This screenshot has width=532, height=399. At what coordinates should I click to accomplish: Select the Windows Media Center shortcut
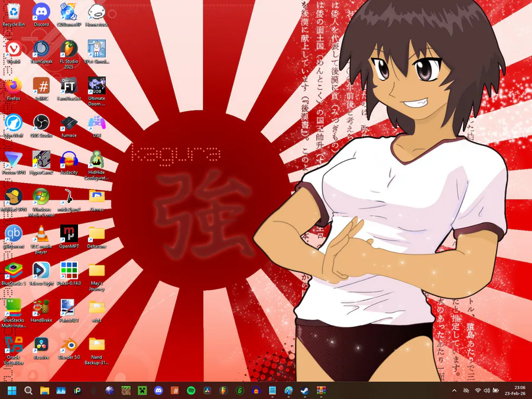pos(41,203)
